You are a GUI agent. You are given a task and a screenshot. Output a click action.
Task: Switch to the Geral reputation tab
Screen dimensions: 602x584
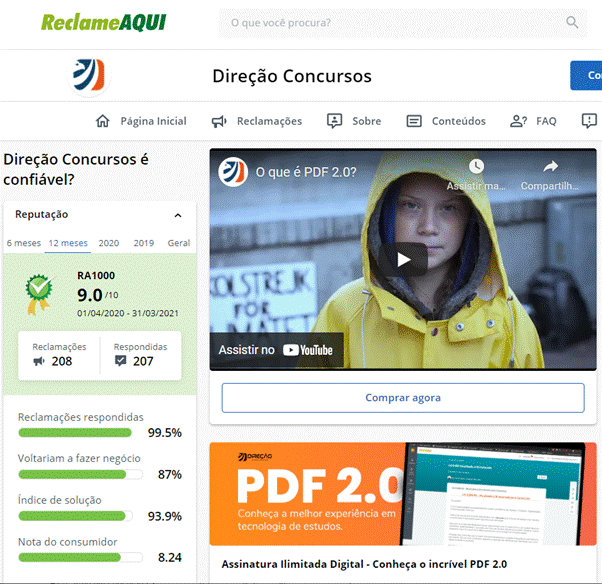click(179, 243)
